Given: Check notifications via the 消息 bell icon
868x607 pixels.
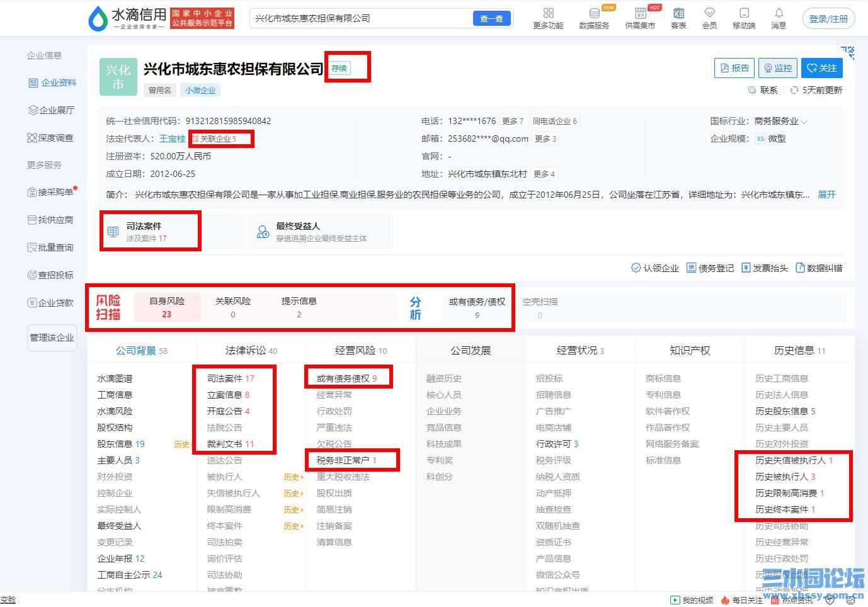Looking at the screenshot, I should click(779, 17).
